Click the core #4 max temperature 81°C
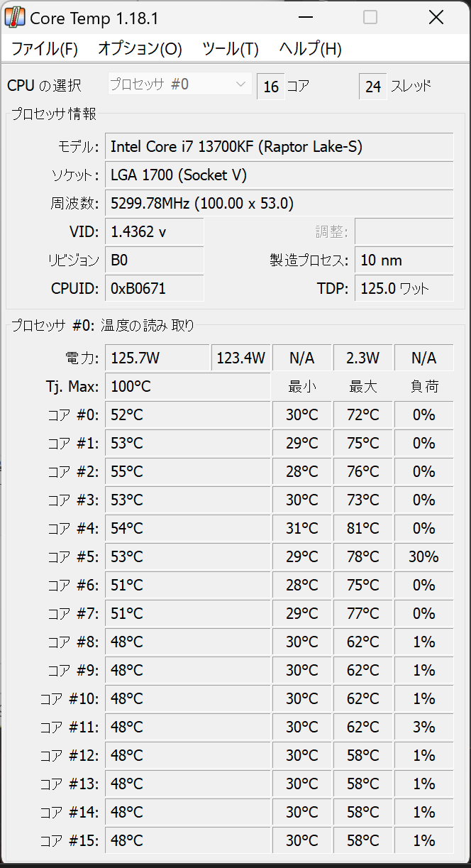471x868 pixels. 363,528
